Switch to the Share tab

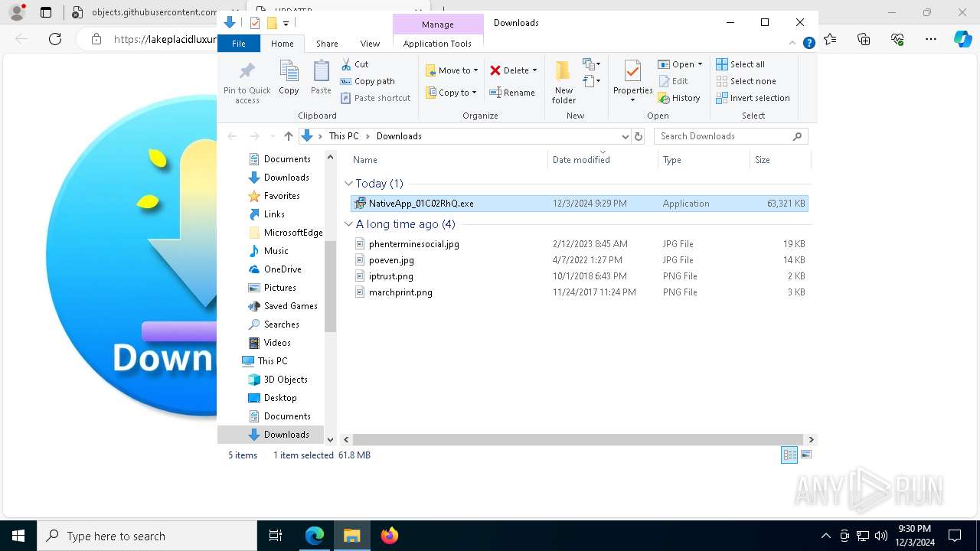327,44
